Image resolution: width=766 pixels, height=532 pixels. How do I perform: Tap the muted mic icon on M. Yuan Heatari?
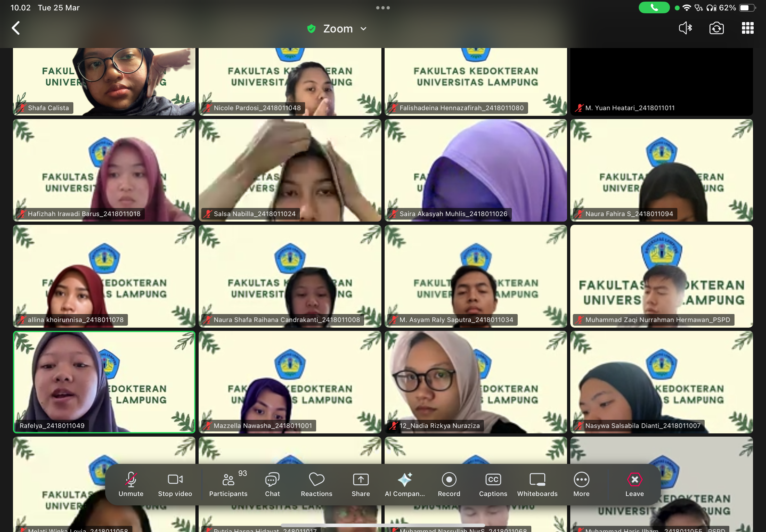click(579, 108)
